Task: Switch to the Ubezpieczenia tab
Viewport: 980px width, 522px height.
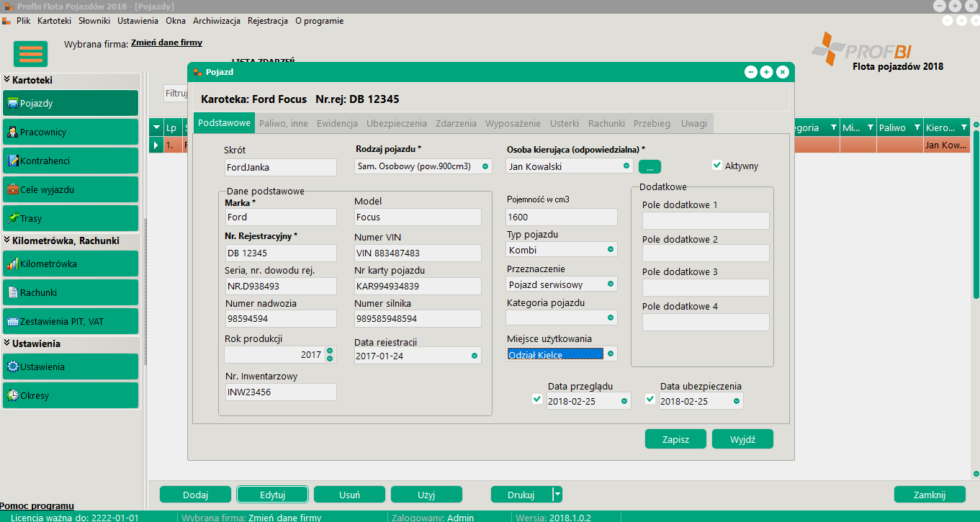Action: (x=397, y=123)
